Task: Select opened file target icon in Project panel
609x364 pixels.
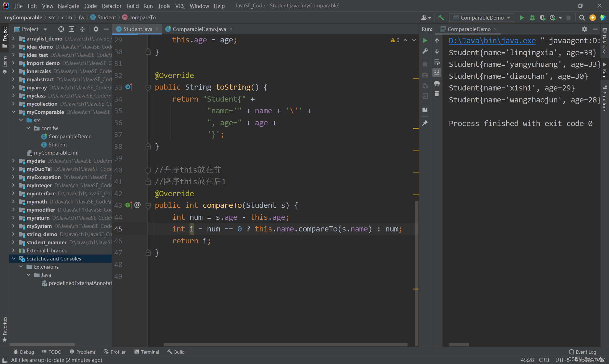Action: tap(61, 29)
